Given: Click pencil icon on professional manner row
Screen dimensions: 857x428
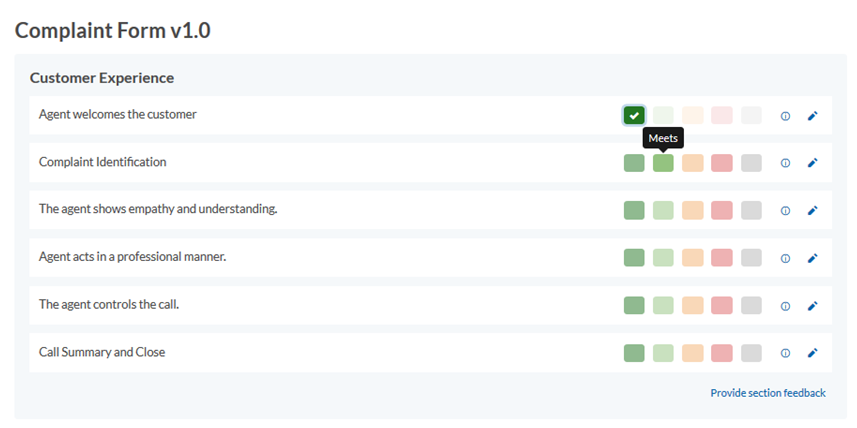Looking at the screenshot, I should coord(813,258).
